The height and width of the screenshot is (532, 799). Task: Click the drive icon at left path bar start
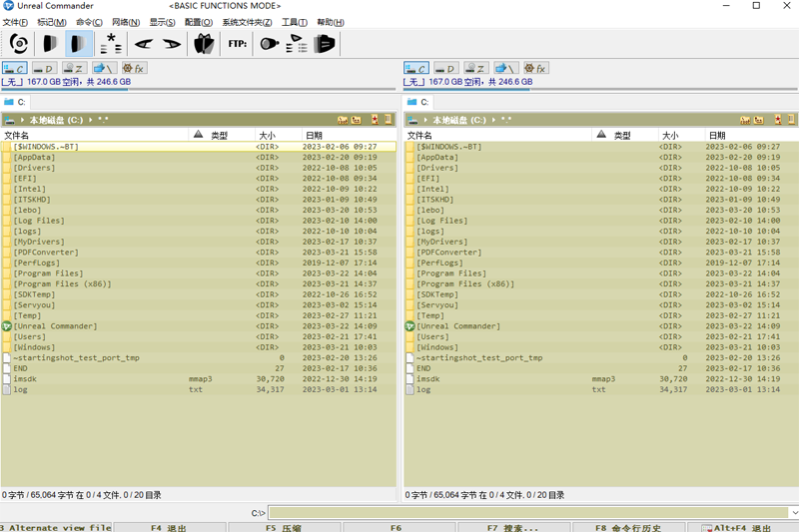tap(10, 120)
